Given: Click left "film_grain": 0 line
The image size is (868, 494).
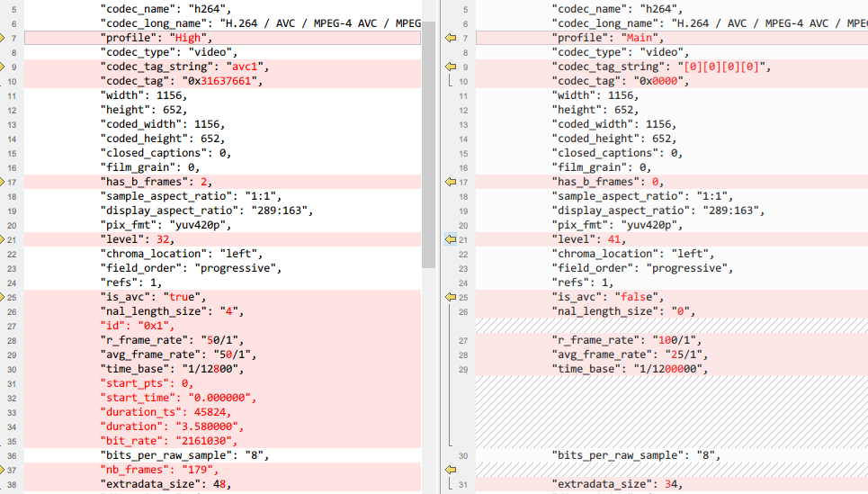Looking at the screenshot, I should (222, 167).
